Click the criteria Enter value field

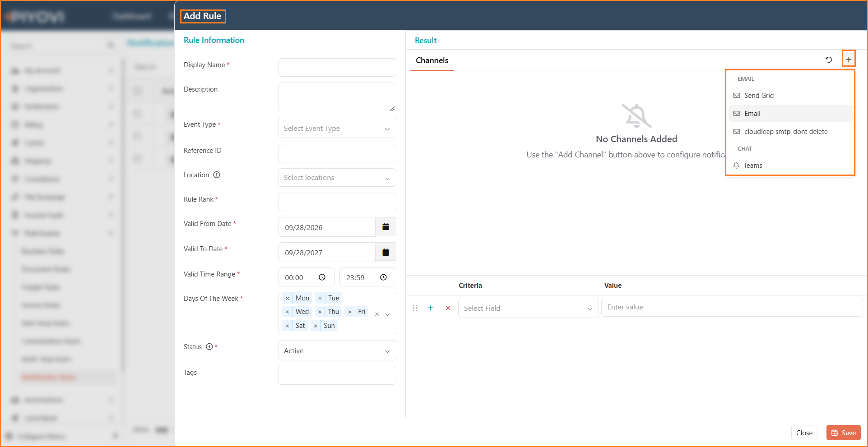coord(732,307)
